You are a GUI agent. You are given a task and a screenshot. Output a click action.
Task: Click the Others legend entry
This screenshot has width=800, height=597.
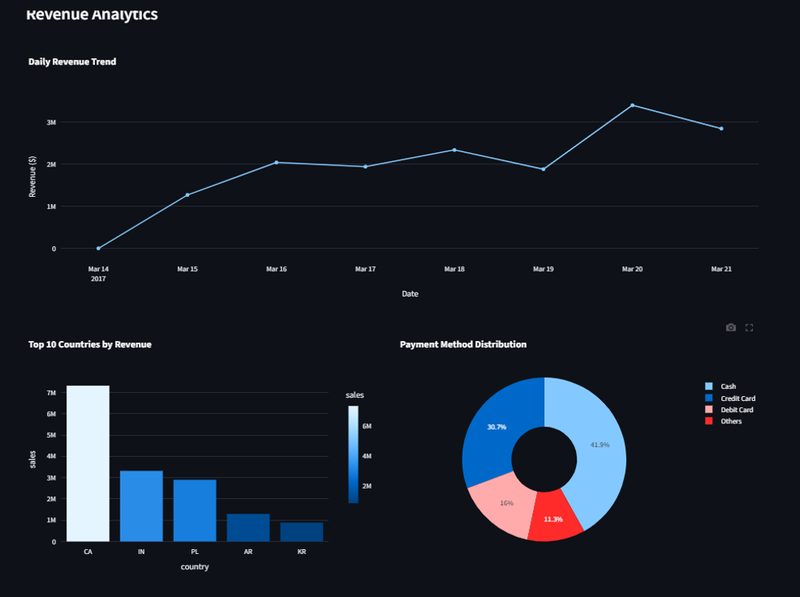tap(730, 421)
